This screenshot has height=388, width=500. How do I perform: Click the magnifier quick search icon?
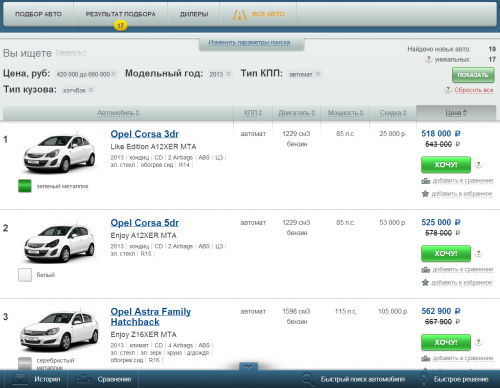[x=308, y=379]
